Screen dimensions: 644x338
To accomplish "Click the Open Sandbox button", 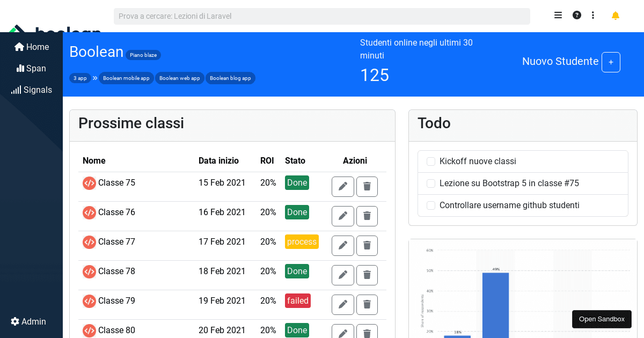I will click(602, 319).
